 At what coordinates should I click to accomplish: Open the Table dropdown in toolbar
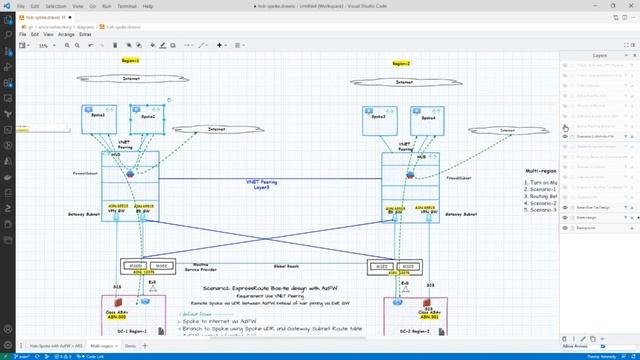point(240,45)
